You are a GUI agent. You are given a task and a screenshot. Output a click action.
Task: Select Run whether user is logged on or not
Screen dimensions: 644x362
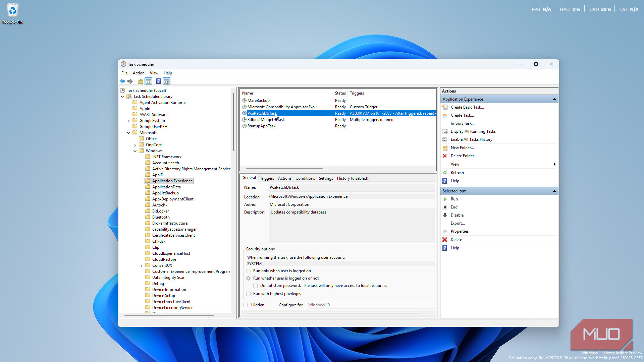(248, 278)
